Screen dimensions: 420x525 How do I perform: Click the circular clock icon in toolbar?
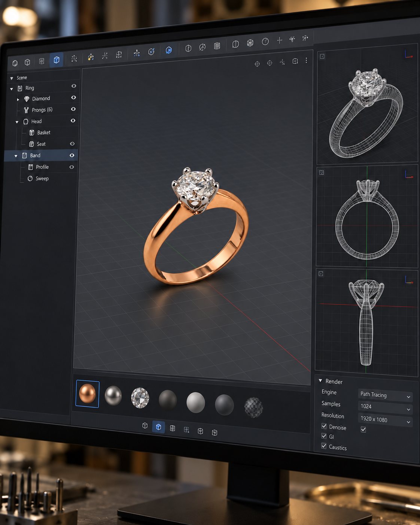pos(265,42)
